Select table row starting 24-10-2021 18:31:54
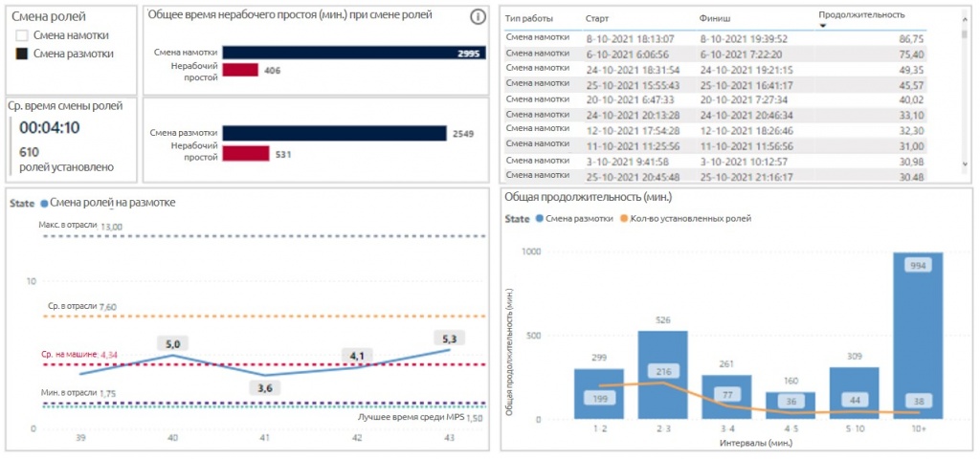Screen dimensions: 980x459 715,68
